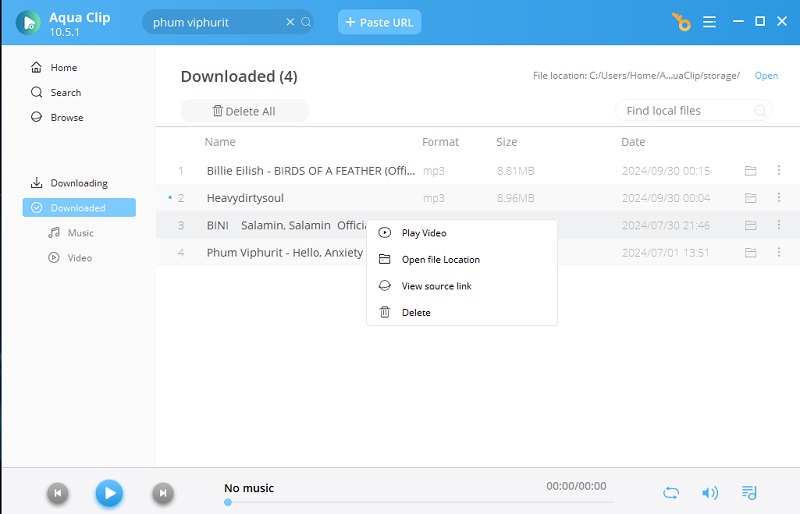Open Search in sidebar
This screenshot has height=514, width=800.
56,92
